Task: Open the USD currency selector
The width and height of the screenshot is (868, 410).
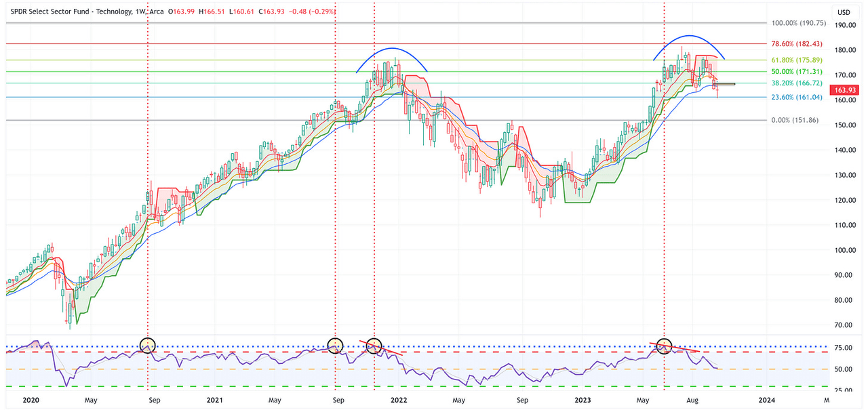Action: 844,12
